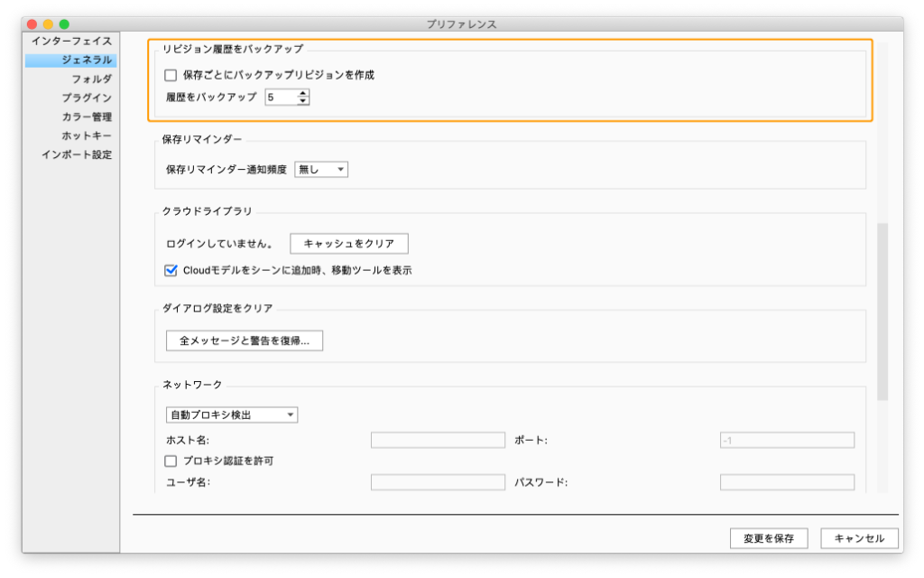Open the 自動プロキシ検出 dropdown
The image size is (924, 578).
232,415
